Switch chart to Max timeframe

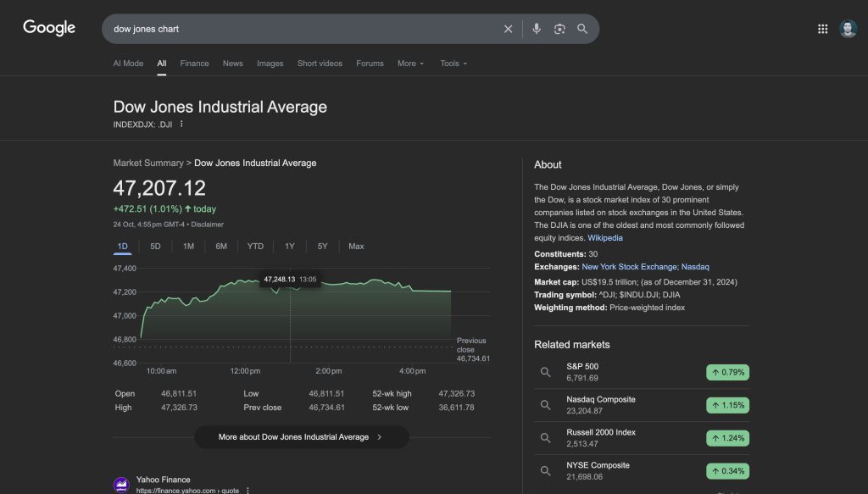point(355,246)
